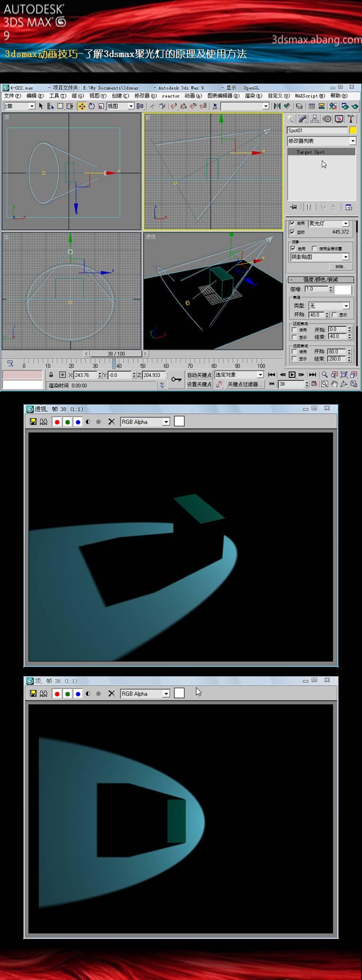The width and height of the screenshot is (362, 980).
Task: Open the Display command panel tab
Action: [x=339, y=119]
